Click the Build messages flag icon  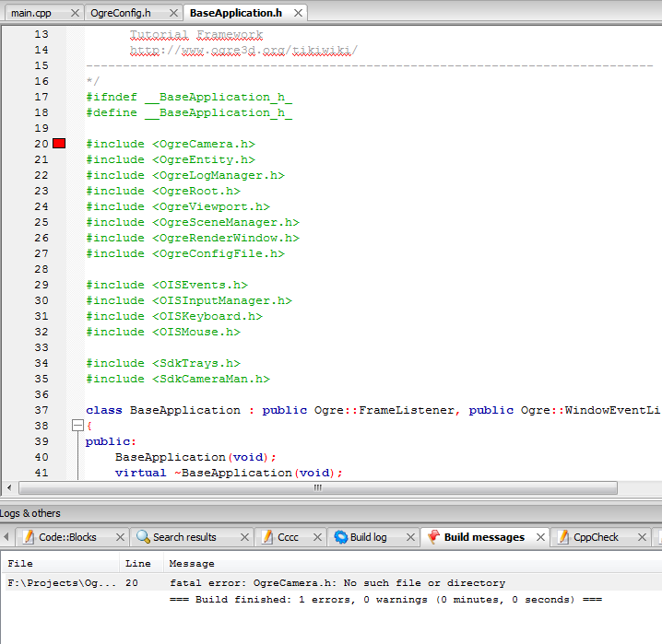click(x=433, y=537)
